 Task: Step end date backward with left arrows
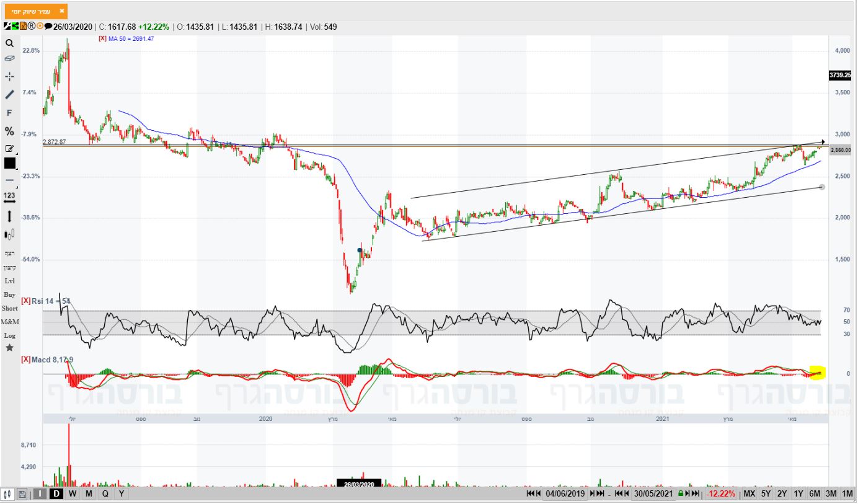click(621, 494)
